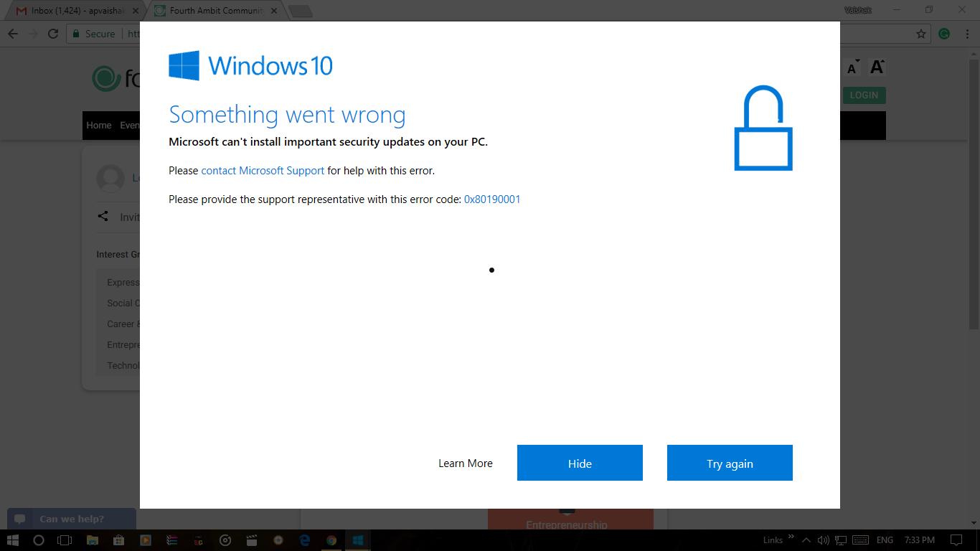980x551 pixels.
Task: Click the Secure padlock site info
Action: pyautogui.click(x=93, y=34)
